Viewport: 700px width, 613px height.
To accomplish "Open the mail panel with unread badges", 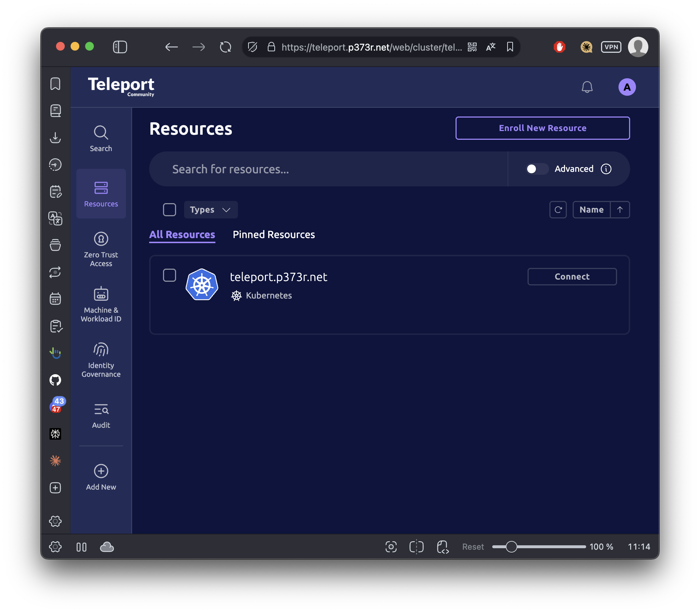I will (x=57, y=406).
